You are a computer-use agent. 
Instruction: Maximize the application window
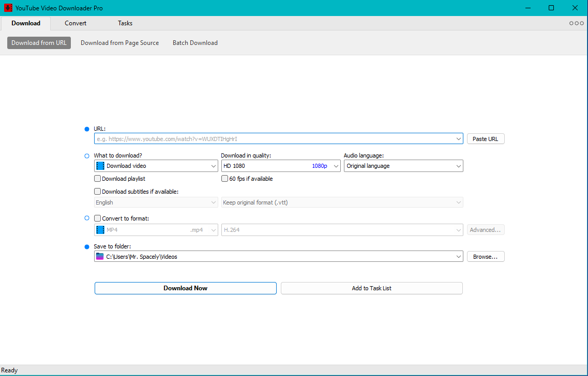551,8
